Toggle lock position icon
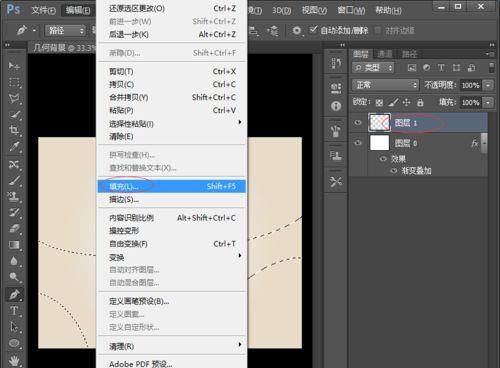Viewport: 500px width, 368px height. 406,102
